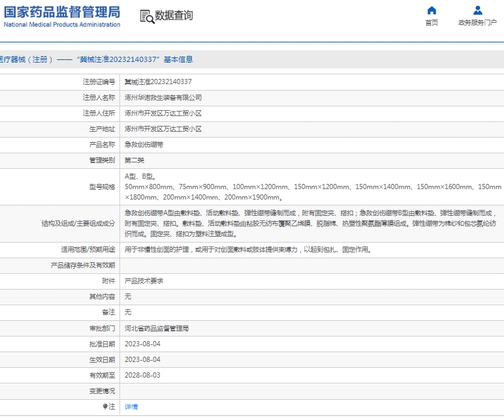Viewport: 504px width, 420px height.
Task: Open the 政务服务门户 text link
Action: point(478,23)
